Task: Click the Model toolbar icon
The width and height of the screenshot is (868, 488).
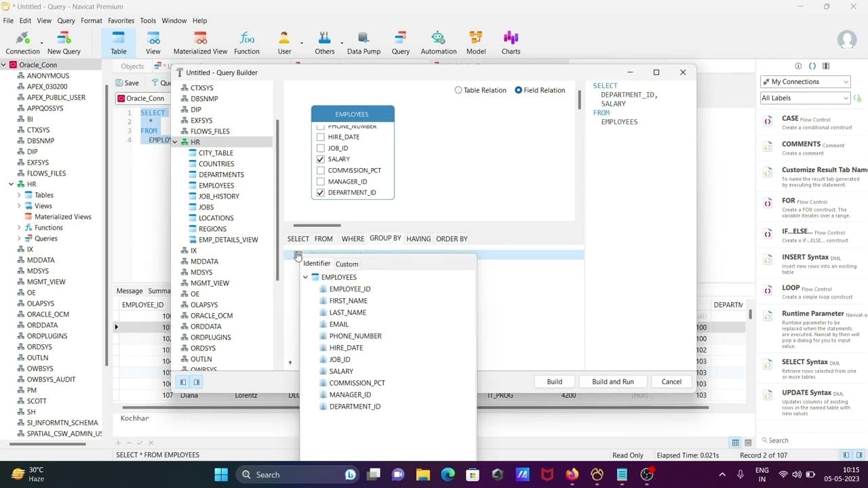Action: pyautogui.click(x=476, y=43)
